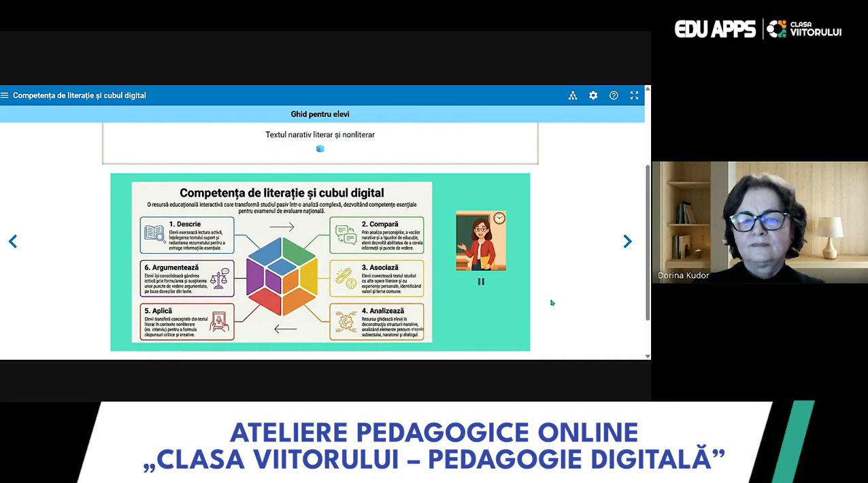Open the hamburger menu beside the title
The height and width of the screenshot is (483, 868).
point(5,96)
